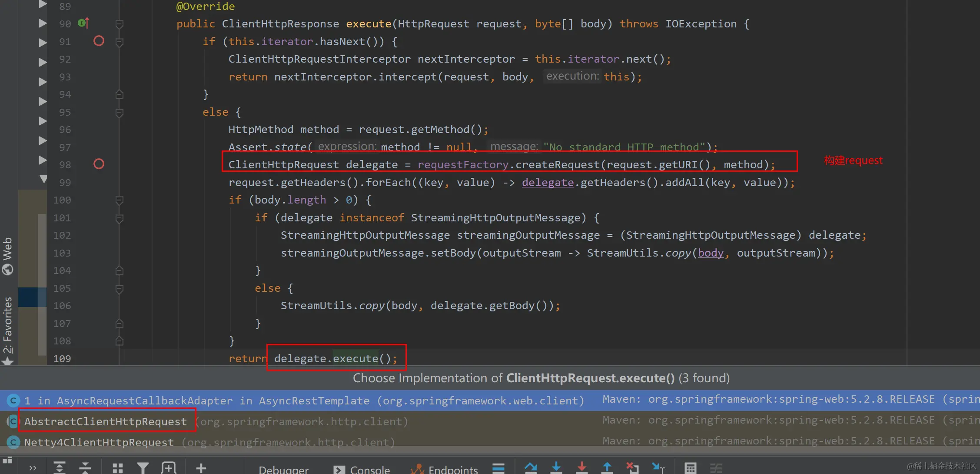Collapse the execute method fold on line 90
Screen dimensions: 980x474
tap(120, 24)
